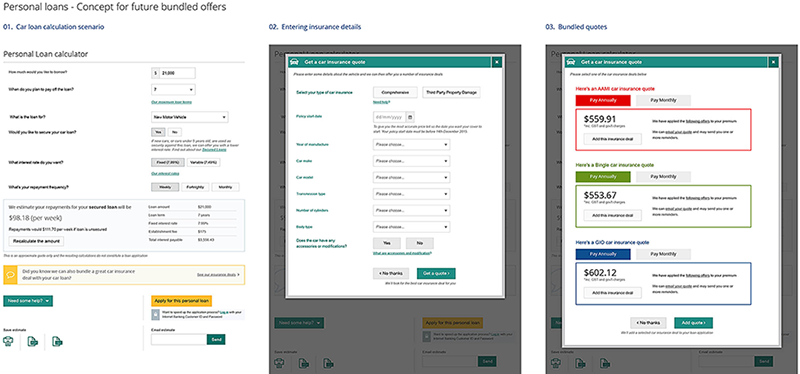Screen dimensions: 800x374
Task: Set repayment frequency to Fortnightly
Action: (x=195, y=187)
